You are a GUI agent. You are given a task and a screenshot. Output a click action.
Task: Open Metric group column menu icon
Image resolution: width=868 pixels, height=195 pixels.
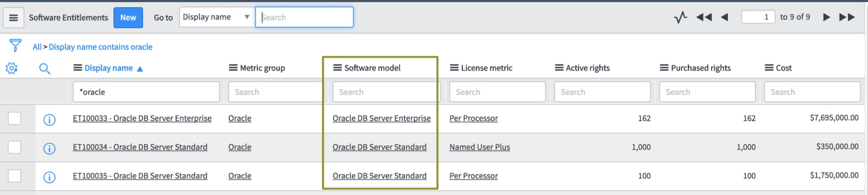point(233,68)
